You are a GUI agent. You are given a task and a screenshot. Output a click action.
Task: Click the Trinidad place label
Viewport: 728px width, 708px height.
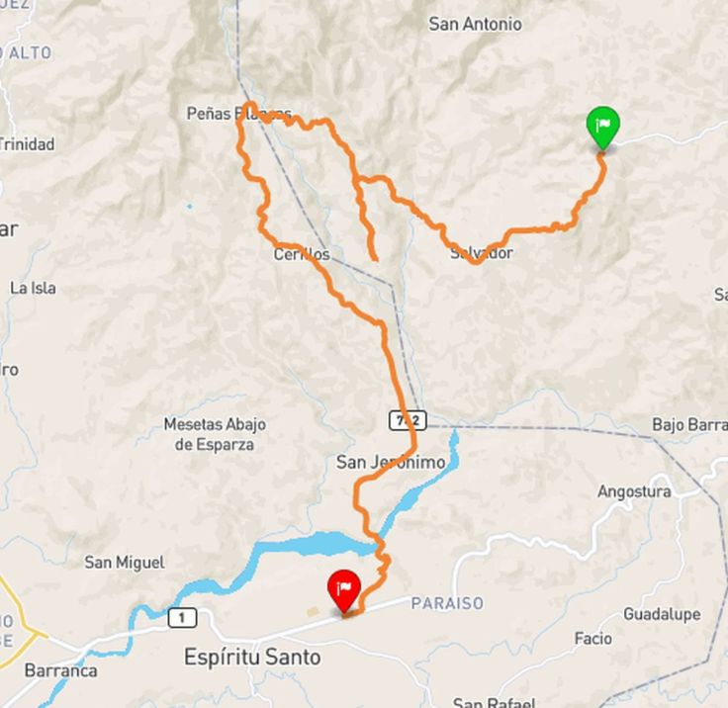click(x=27, y=144)
